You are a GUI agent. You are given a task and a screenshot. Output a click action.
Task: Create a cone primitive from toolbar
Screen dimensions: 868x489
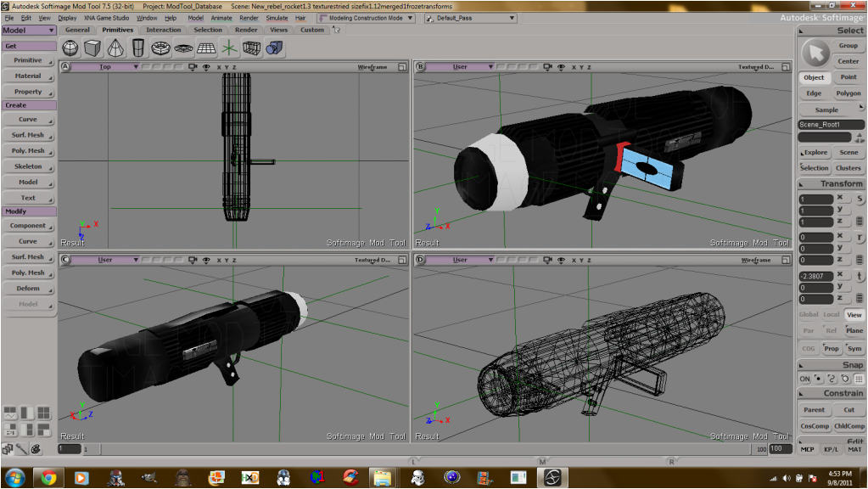click(x=115, y=48)
